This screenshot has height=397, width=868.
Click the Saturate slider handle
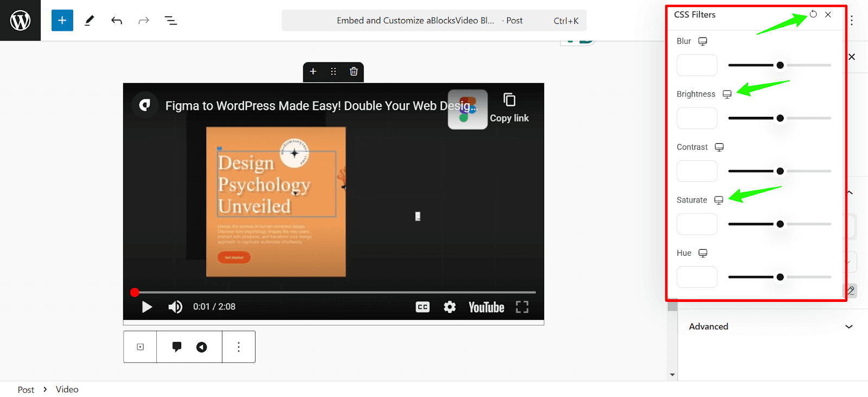[x=780, y=224]
